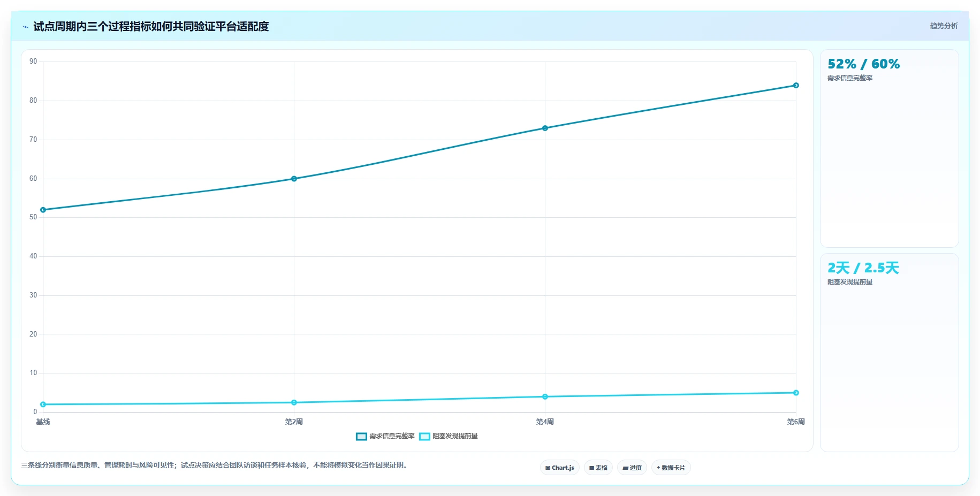Click the 趋势分析 label in the header
Screen dimensions: 980x496
pos(944,26)
